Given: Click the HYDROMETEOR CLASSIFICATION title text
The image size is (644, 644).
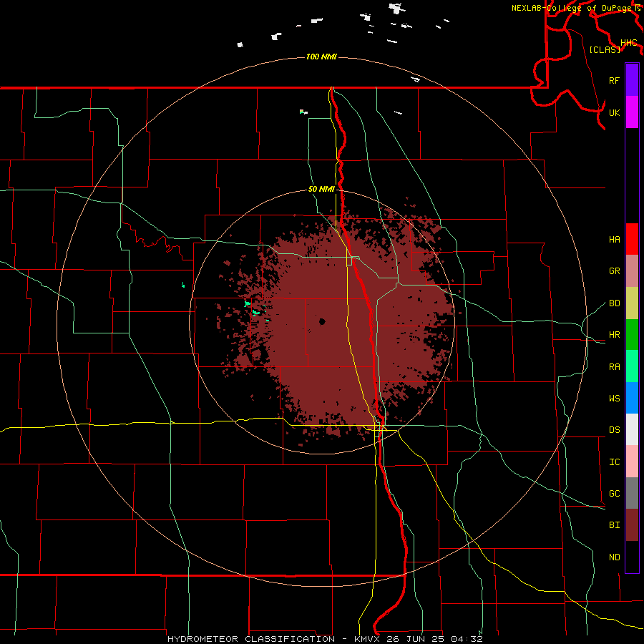Looking at the screenshot, I should pos(251,639).
